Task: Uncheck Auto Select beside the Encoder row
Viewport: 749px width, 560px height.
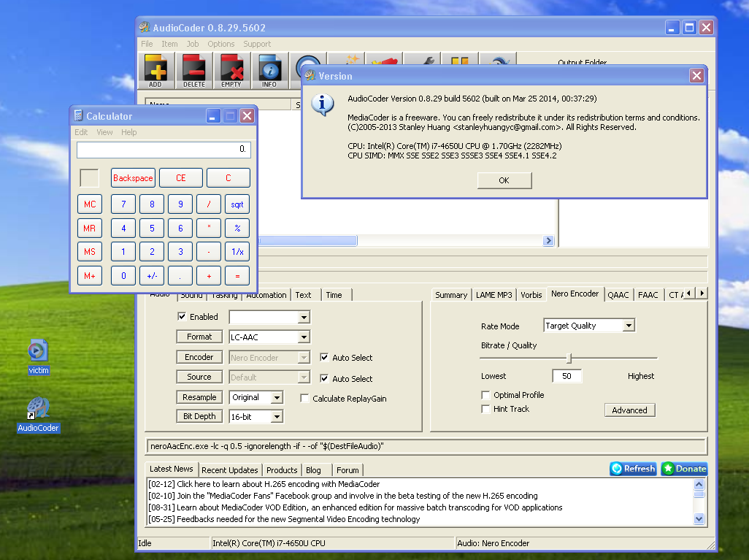Action: click(324, 358)
